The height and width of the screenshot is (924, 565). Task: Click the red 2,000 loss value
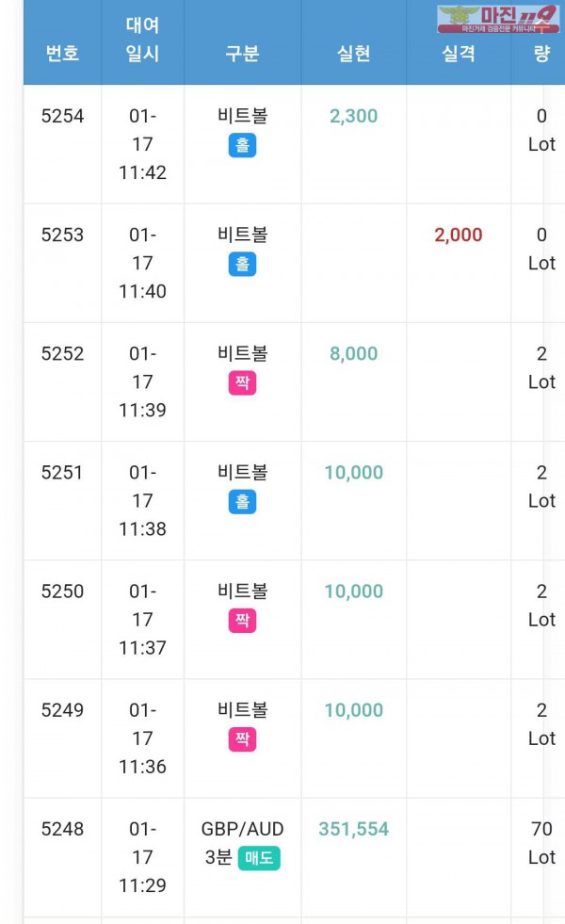[x=458, y=235]
